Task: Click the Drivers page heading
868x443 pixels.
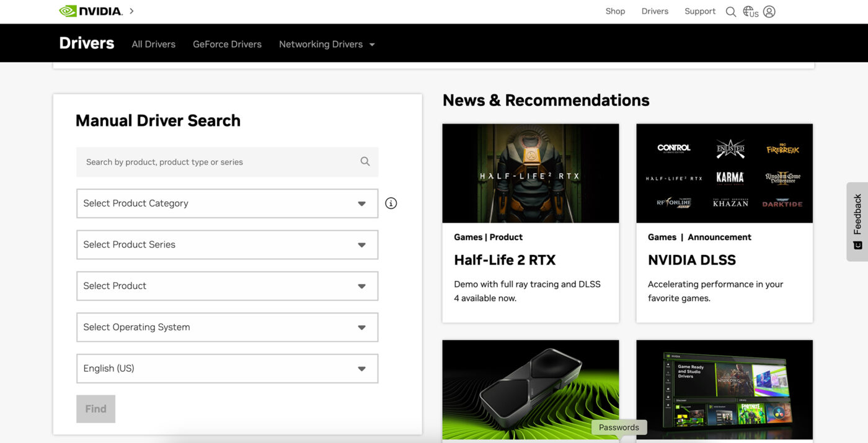Action: pos(87,43)
